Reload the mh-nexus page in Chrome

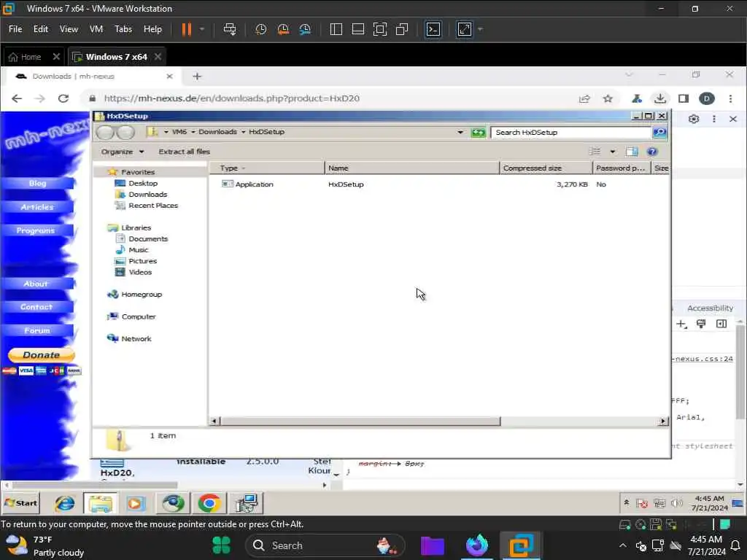tap(63, 98)
